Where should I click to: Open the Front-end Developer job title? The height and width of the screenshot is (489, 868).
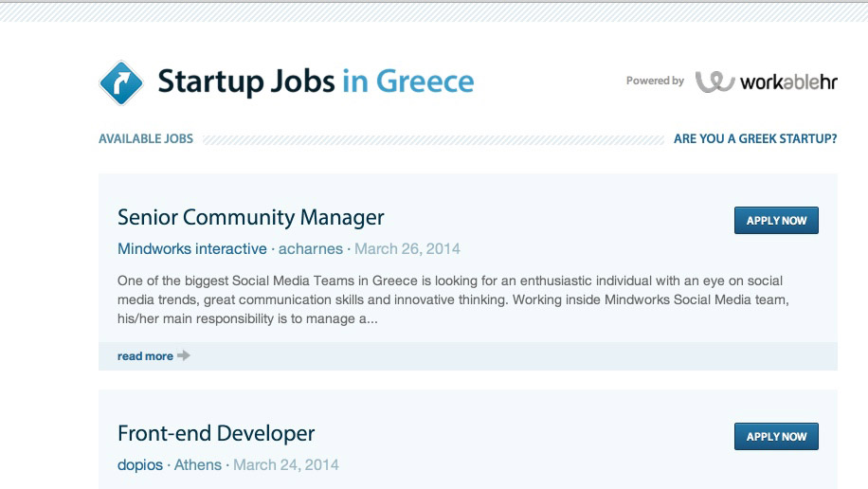pos(216,434)
